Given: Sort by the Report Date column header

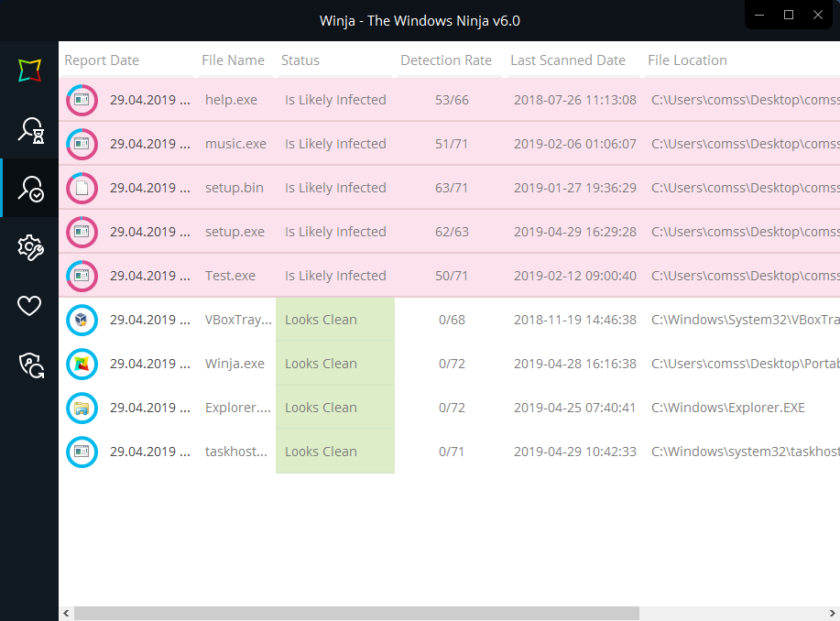Looking at the screenshot, I should [102, 60].
